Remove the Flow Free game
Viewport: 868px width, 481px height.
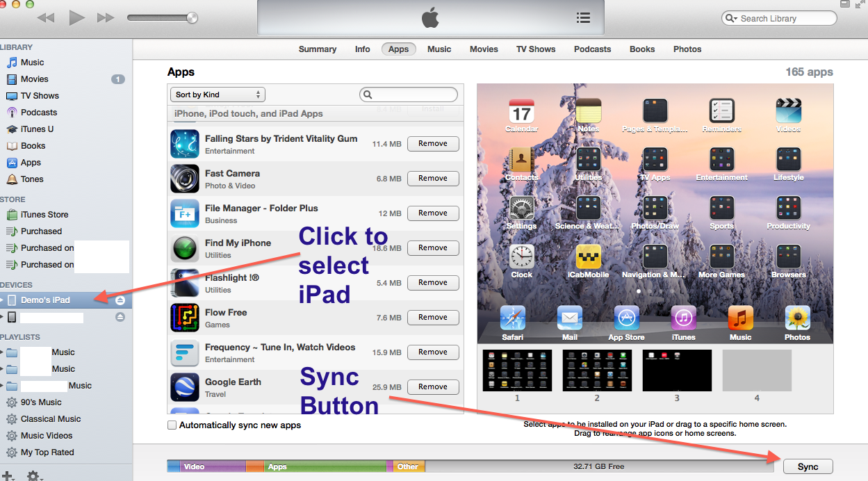pos(433,318)
